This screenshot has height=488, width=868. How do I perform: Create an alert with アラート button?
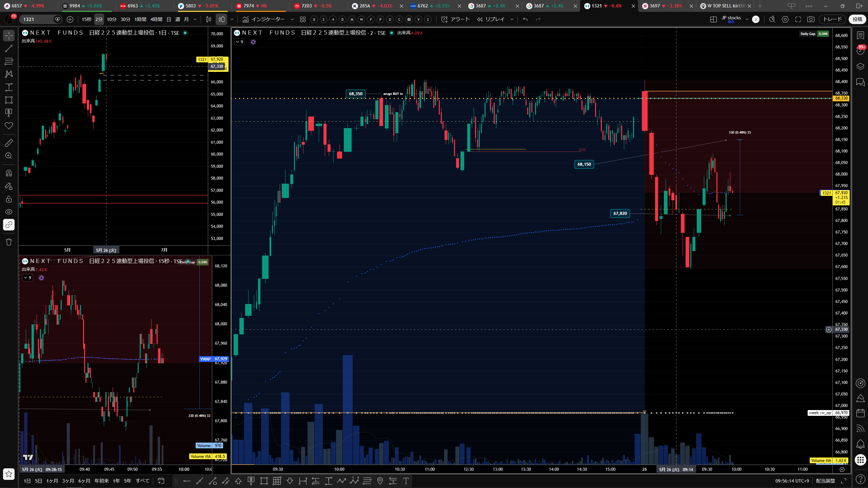point(455,19)
